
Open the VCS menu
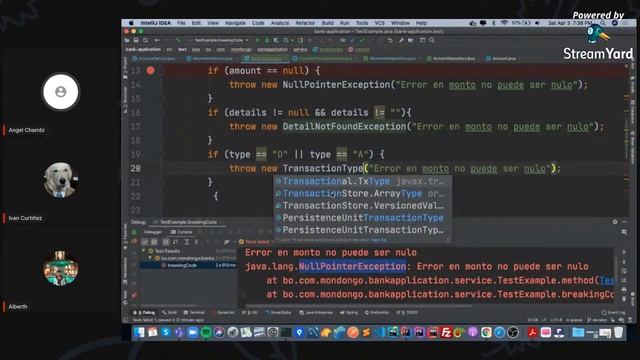click(380, 23)
